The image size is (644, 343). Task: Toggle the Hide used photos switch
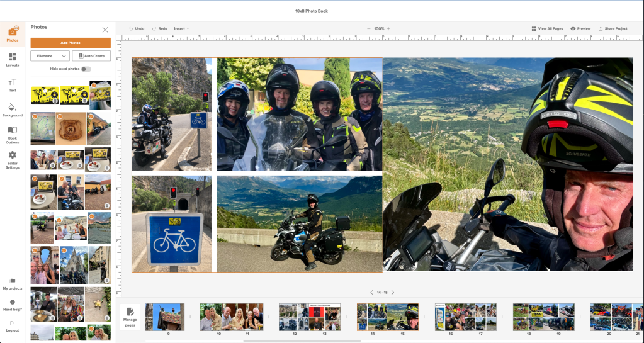tap(86, 69)
